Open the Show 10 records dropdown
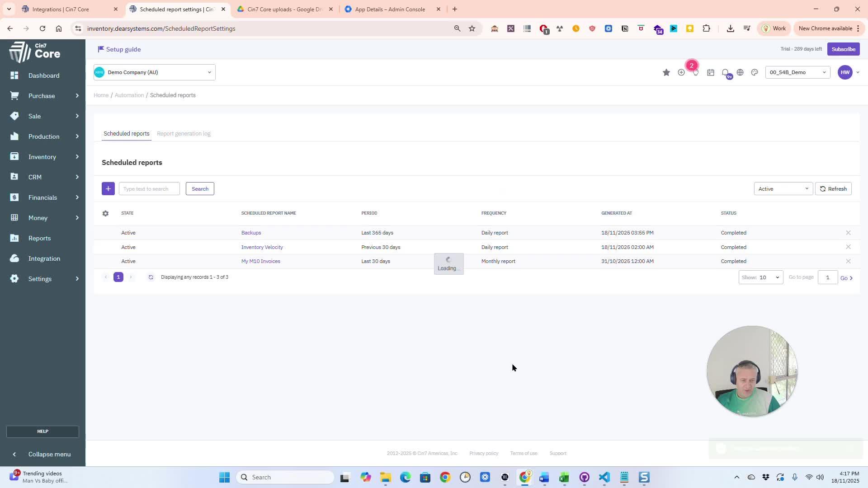868x488 pixels. click(760, 277)
